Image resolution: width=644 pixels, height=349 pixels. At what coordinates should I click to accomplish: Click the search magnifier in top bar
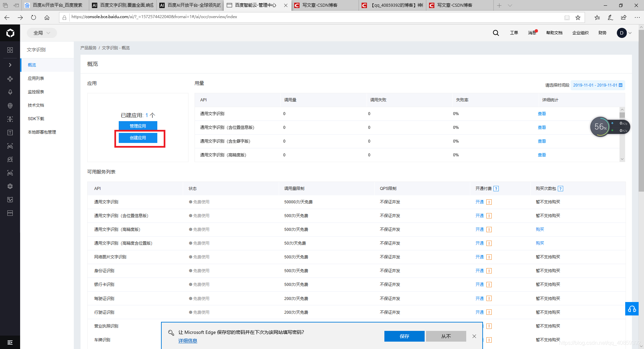click(496, 33)
